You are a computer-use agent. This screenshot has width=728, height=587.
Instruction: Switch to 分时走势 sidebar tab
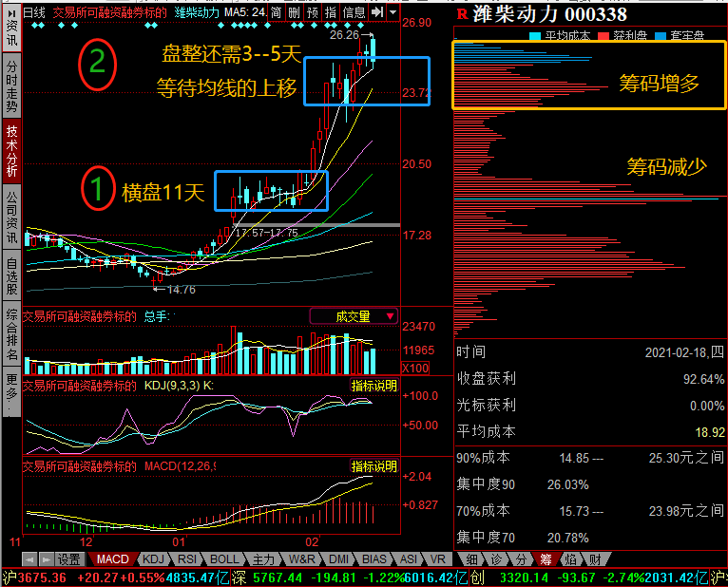pyautogui.click(x=11, y=86)
